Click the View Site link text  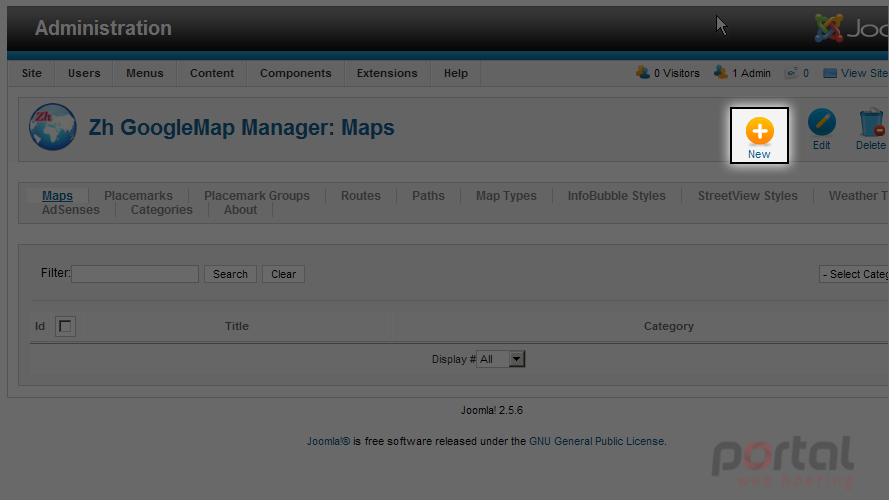(864, 73)
